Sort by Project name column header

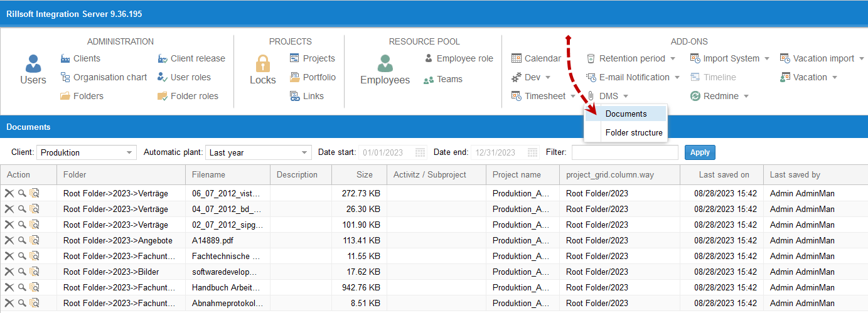pyautogui.click(x=523, y=175)
